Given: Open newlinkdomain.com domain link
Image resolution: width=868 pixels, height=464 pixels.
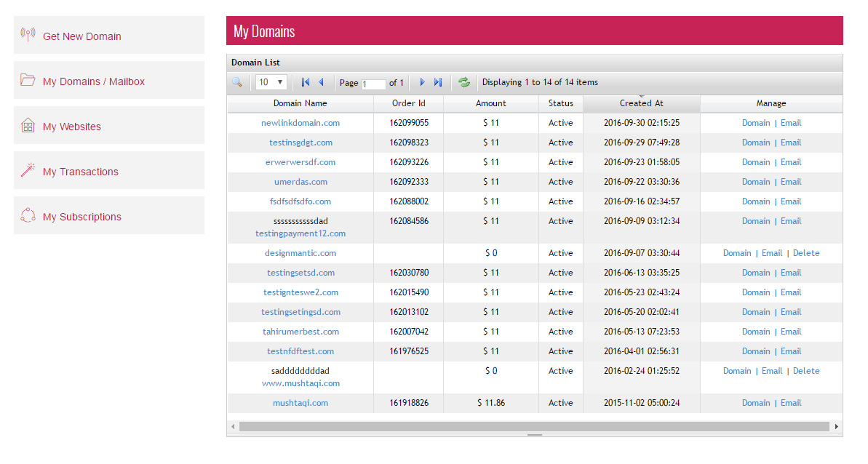Looking at the screenshot, I should (x=300, y=123).
